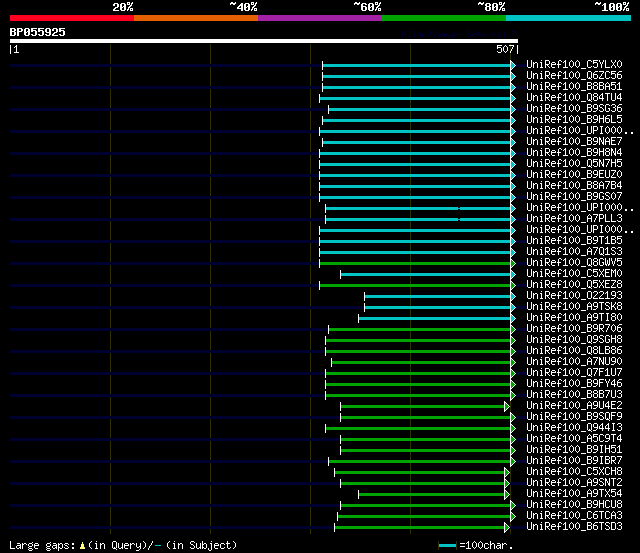Select the UniRef100_B9H8N4 hit label
Viewport: 640px width, 553px height.
[x=574, y=153]
